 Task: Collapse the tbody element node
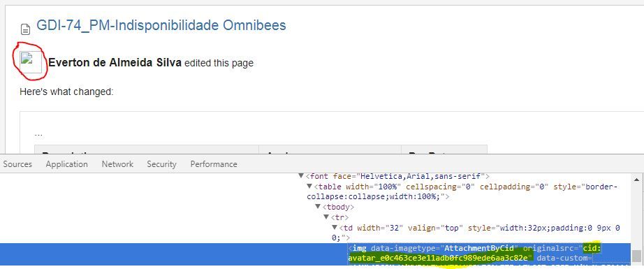pos(318,207)
